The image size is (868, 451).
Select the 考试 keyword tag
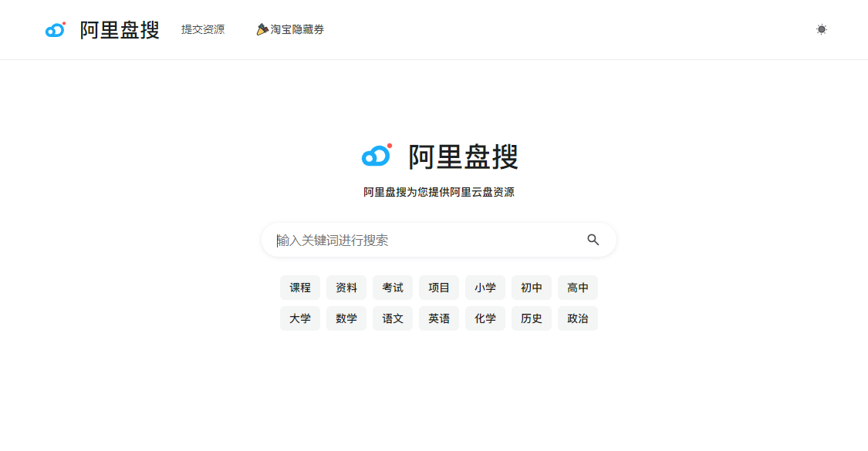click(393, 288)
